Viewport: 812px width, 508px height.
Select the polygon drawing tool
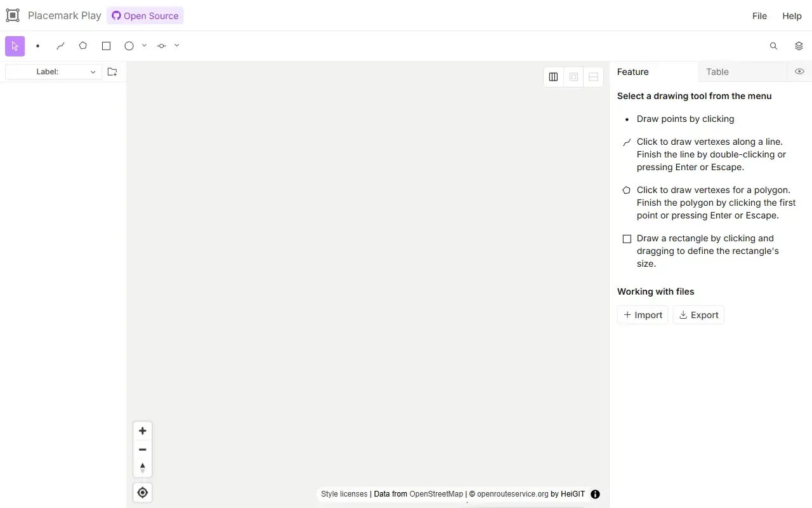pos(83,46)
